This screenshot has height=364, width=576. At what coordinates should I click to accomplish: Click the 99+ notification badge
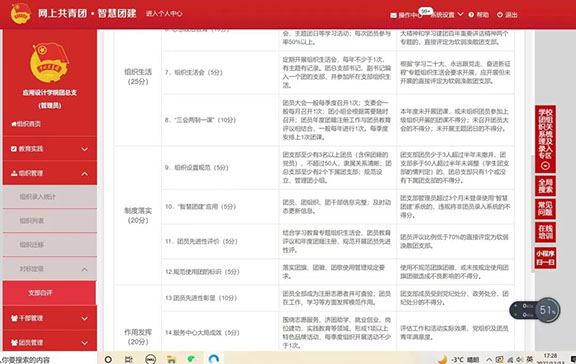(426, 11)
